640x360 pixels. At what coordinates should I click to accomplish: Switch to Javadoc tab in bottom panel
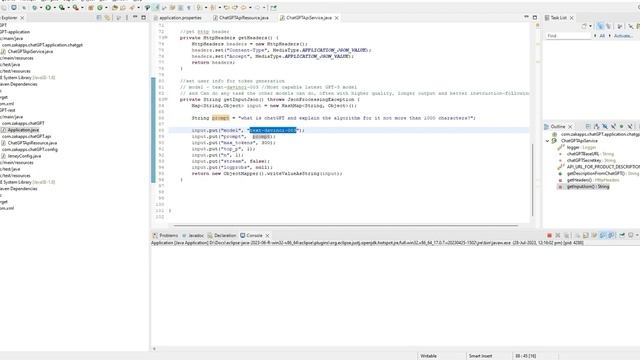193,236
